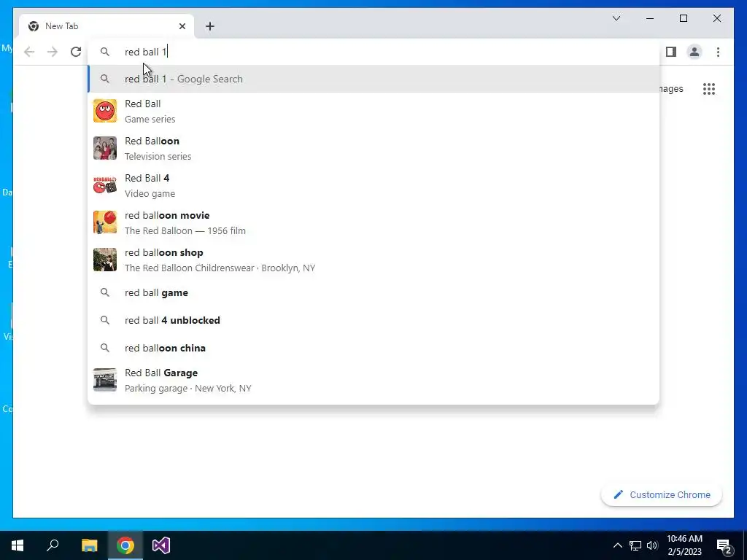This screenshot has width=747, height=560.
Task: Open the volume tray icon
Action: [x=652, y=545]
